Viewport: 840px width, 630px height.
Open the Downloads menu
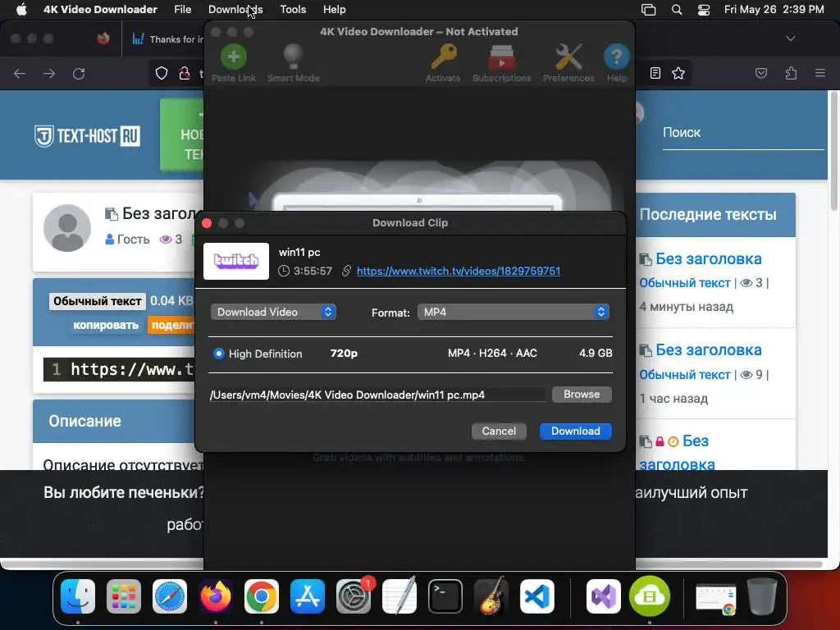235,10
